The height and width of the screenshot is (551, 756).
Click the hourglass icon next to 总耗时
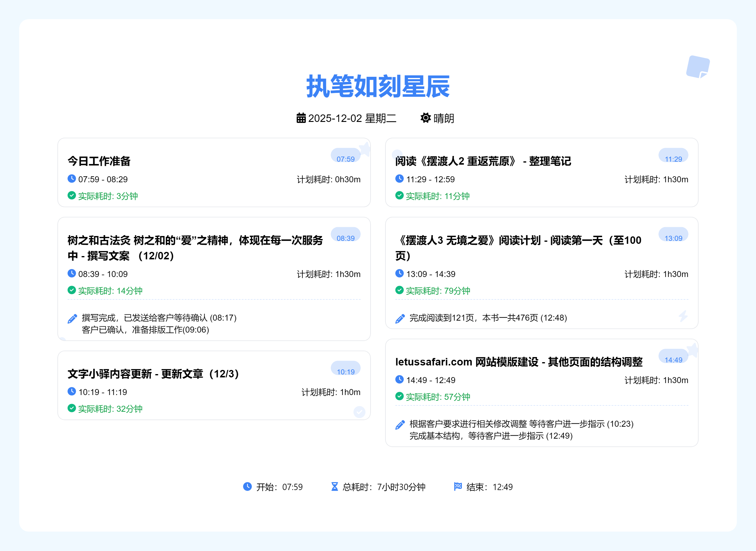click(x=334, y=487)
